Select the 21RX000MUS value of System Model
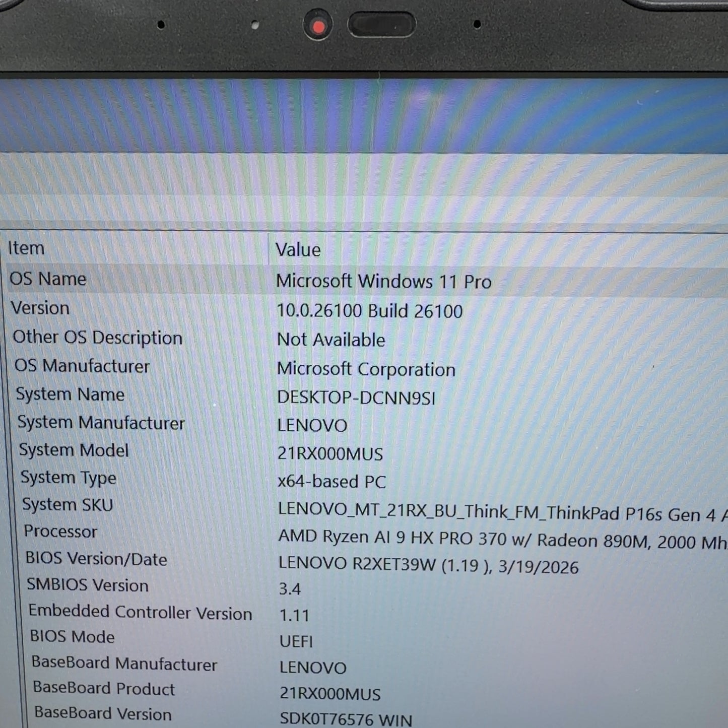 [x=330, y=453]
